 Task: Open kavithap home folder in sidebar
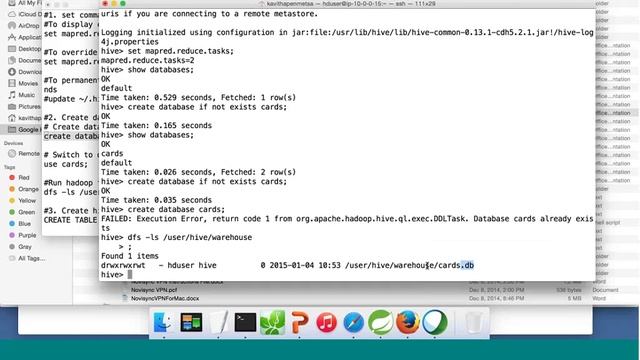coord(25,118)
